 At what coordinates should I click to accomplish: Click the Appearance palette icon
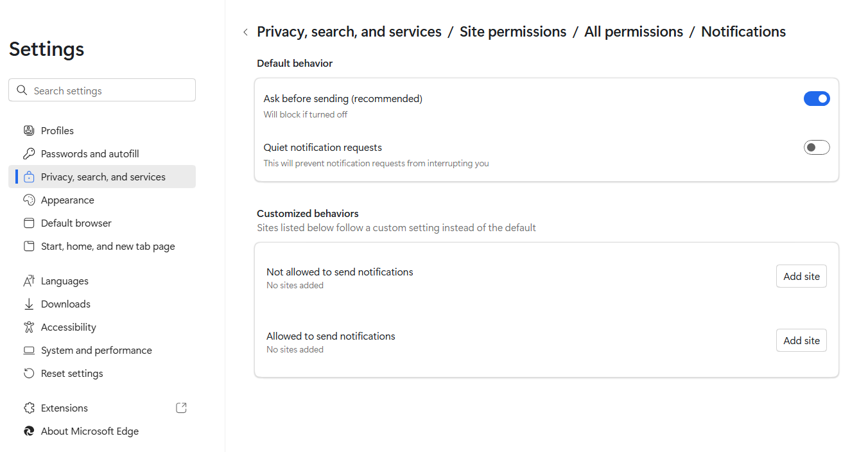click(x=29, y=200)
